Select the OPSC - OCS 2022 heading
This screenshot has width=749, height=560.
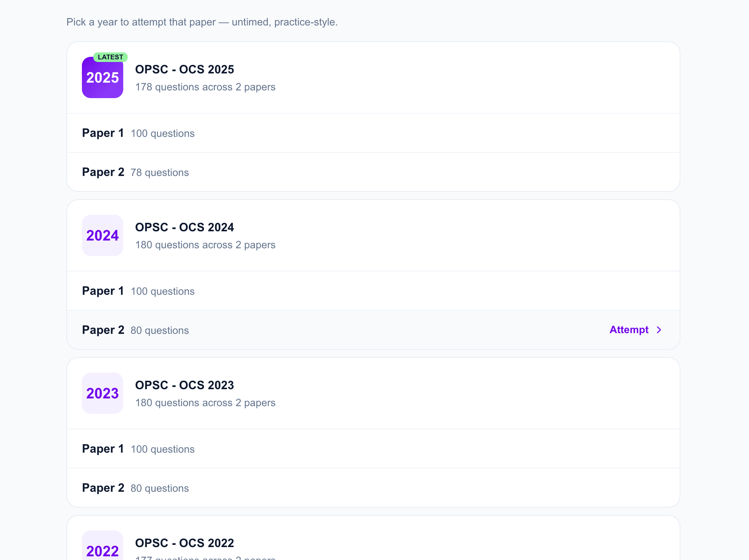184,543
